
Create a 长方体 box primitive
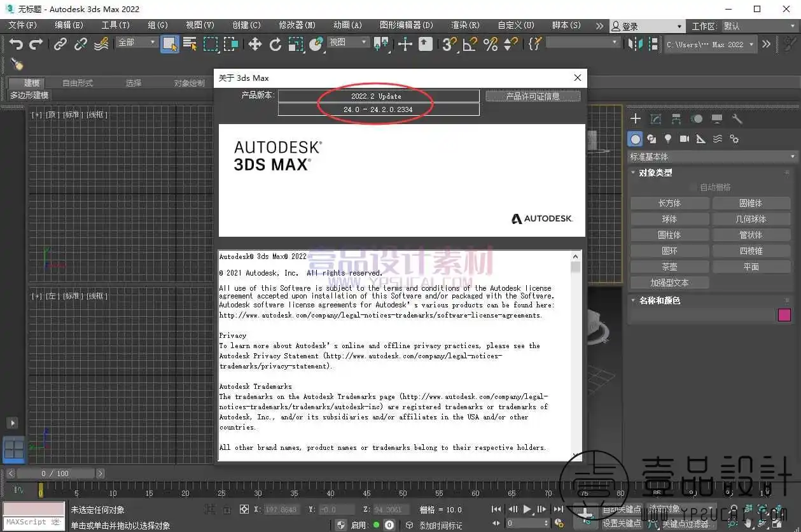[x=669, y=203]
